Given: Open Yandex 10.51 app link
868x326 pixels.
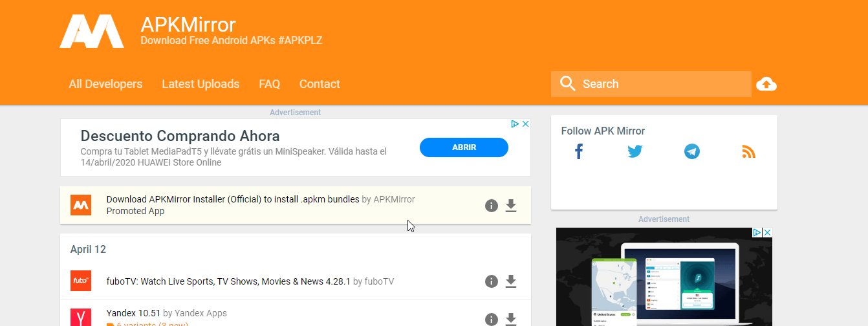Looking at the screenshot, I should pyautogui.click(x=133, y=313).
